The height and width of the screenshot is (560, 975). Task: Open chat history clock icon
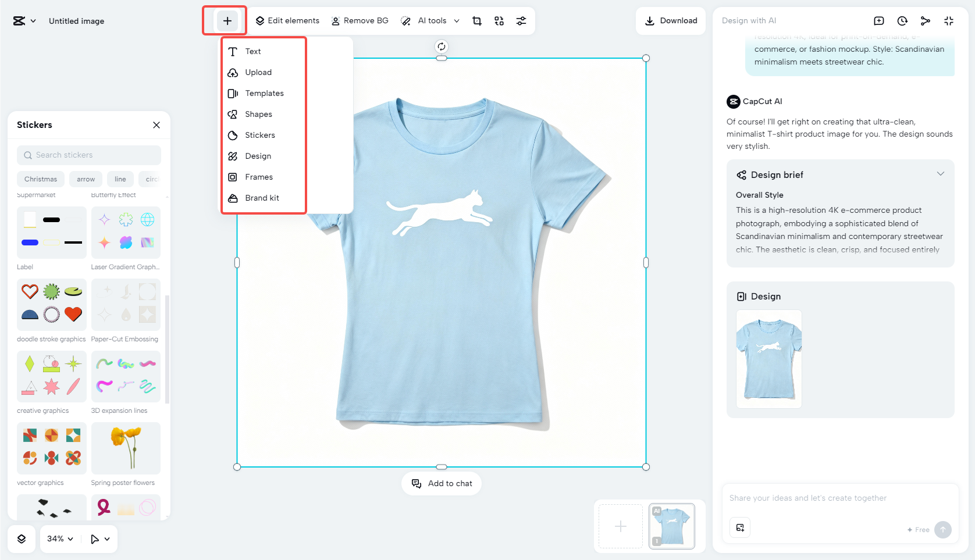(902, 21)
